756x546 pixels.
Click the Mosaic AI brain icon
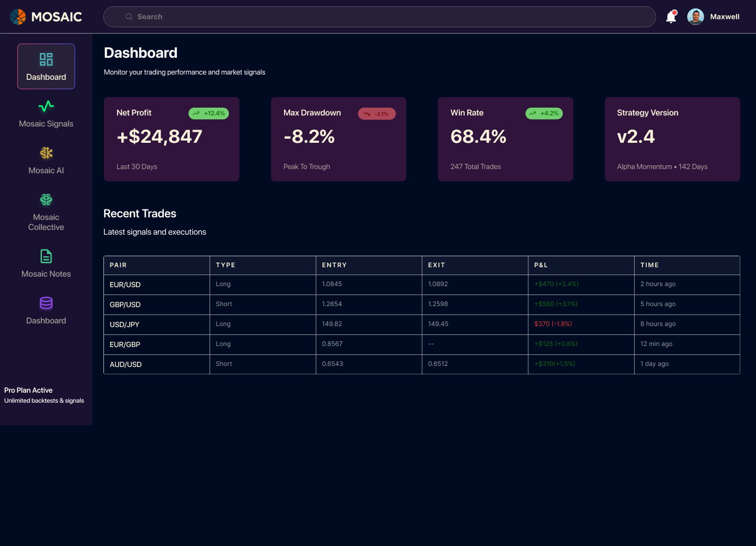(x=46, y=153)
